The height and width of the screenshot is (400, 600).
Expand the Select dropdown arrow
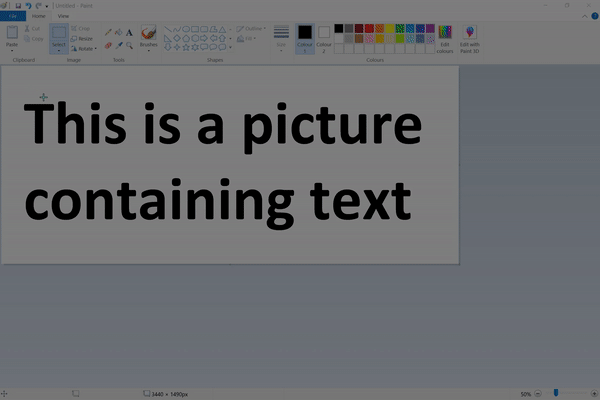pyautogui.click(x=59, y=51)
